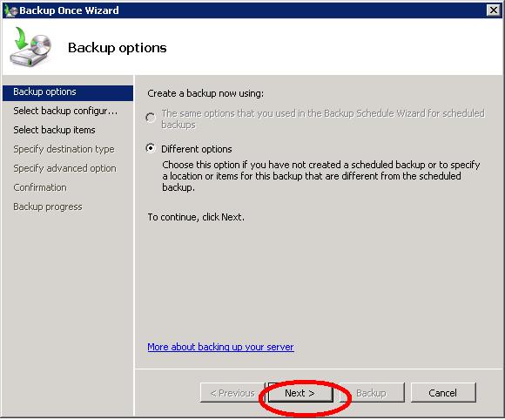Go to Specify destination type step
Image resolution: width=505 pixels, height=420 pixels.
click(x=64, y=149)
